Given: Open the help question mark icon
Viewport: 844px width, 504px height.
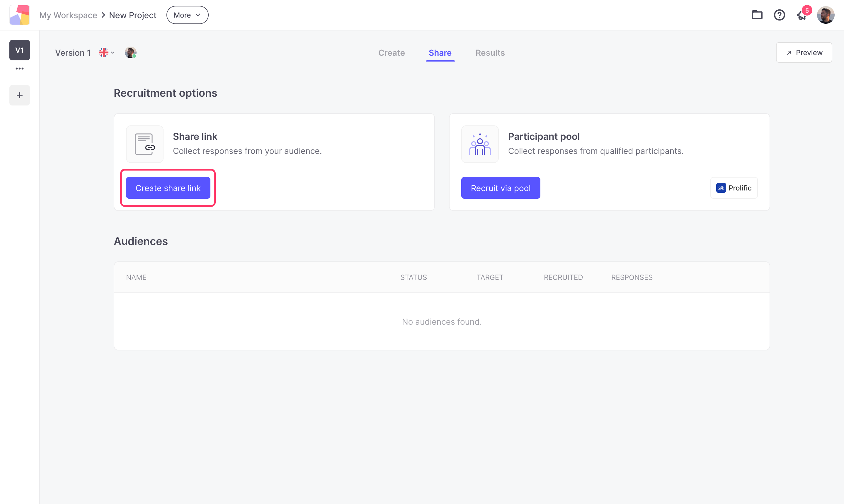Looking at the screenshot, I should tap(779, 15).
